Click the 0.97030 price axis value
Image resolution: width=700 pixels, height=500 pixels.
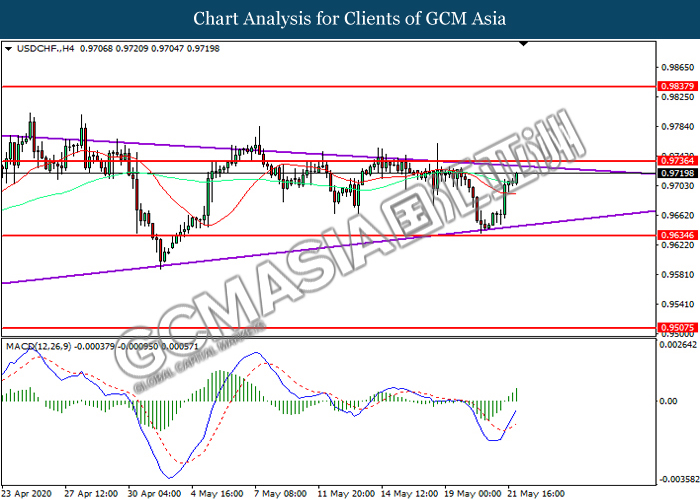[x=678, y=185]
